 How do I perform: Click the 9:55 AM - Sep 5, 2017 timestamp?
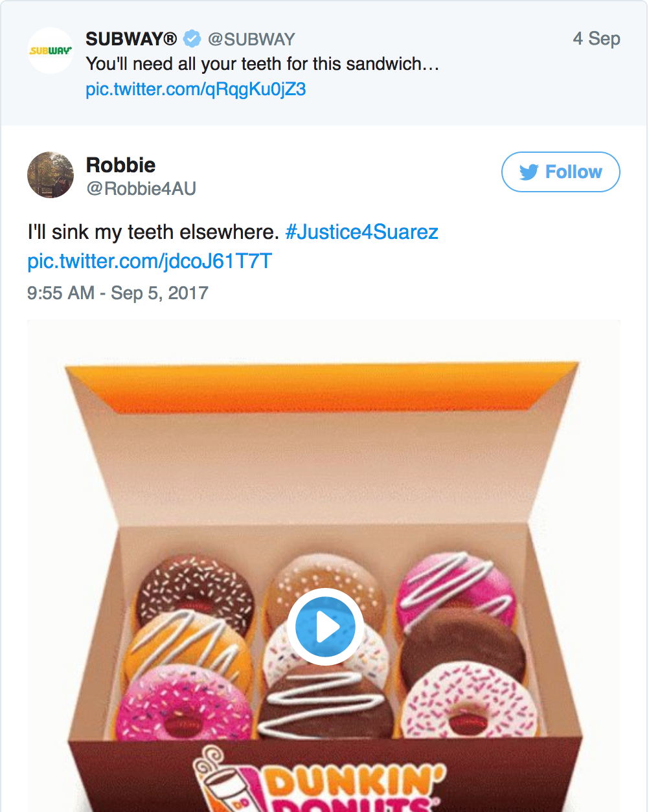pos(118,293)
